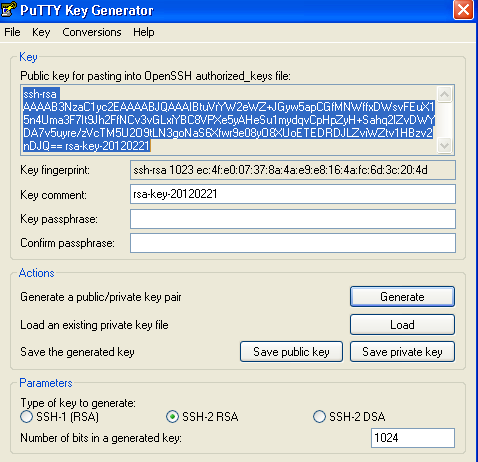
Task: Click the 'Generate a public/private key pair' label
Action: (101, 297)
